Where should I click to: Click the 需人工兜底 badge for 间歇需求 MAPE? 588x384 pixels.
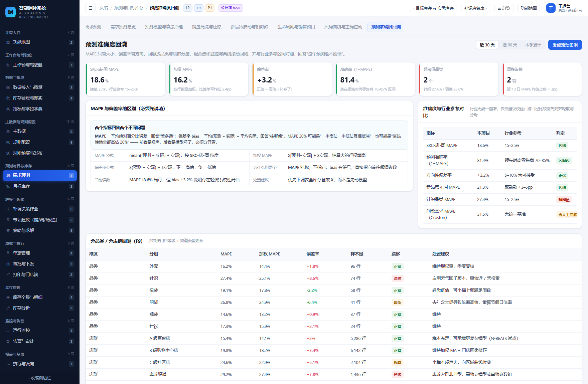click(x=567, y=215)
